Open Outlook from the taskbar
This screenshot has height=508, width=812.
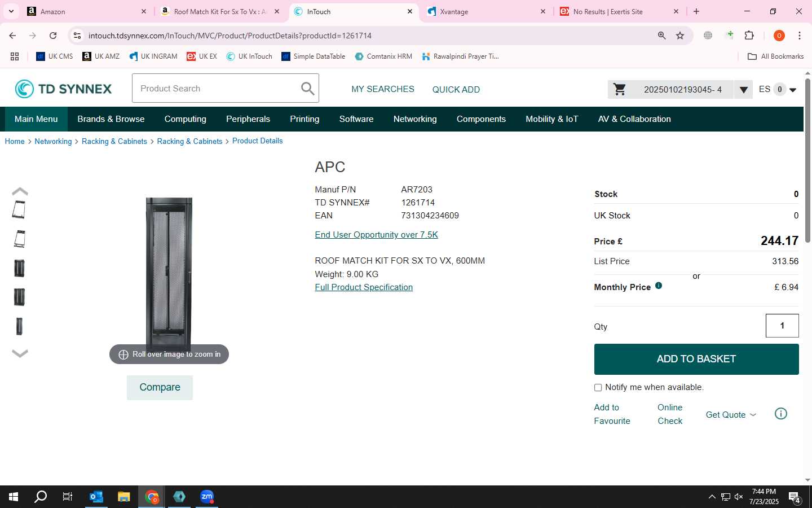[96, 497]
